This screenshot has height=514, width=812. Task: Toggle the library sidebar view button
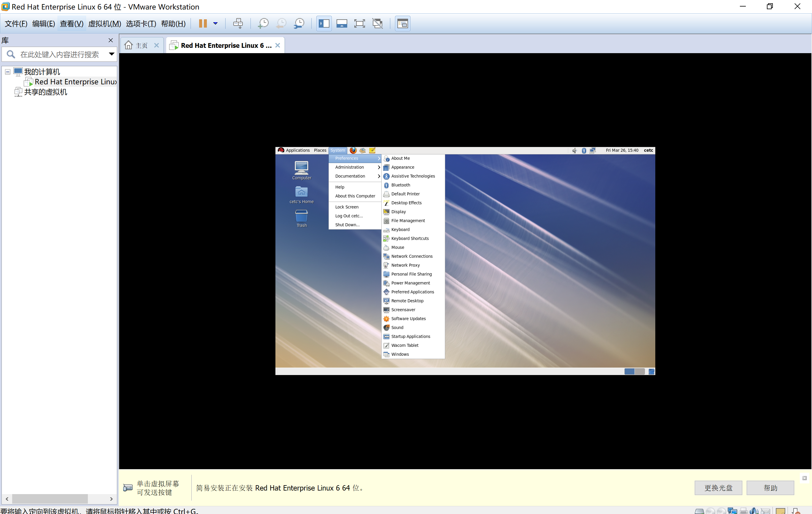pos(324,23)
